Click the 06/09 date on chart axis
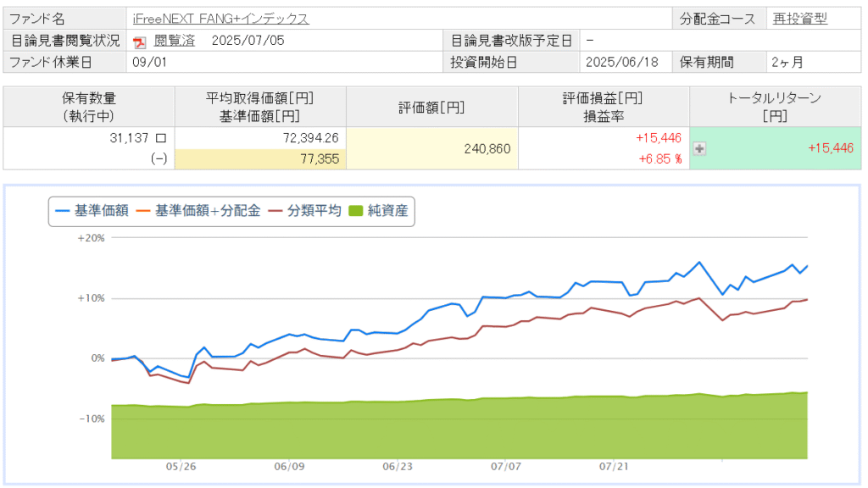The image size is (868, 488). (x=290, y=467)
